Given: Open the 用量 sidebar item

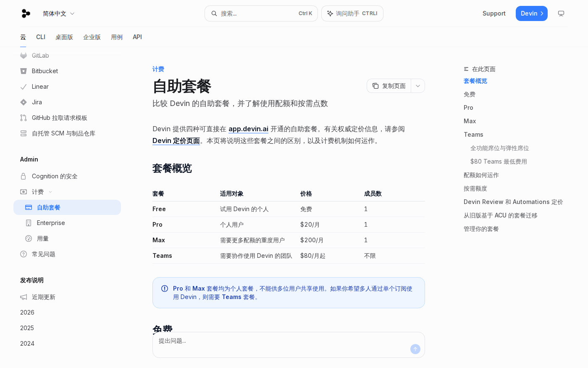Looking at the screenshot, I should point(67,238).
